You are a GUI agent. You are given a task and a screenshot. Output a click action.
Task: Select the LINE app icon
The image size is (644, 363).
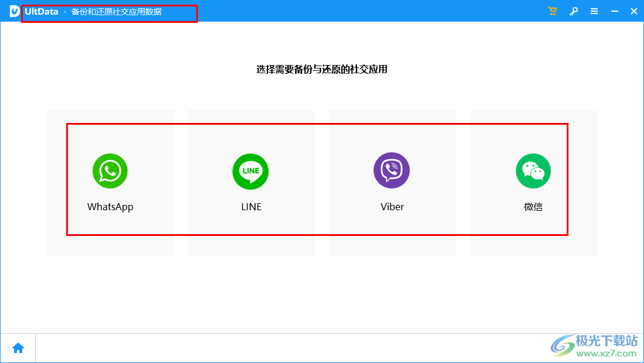251,171
